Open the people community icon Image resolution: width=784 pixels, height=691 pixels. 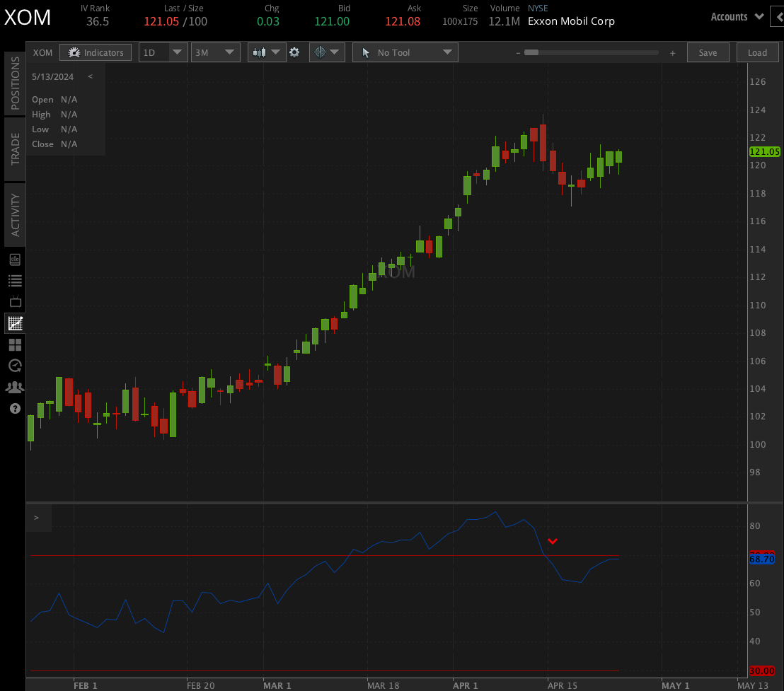point(15,387)
